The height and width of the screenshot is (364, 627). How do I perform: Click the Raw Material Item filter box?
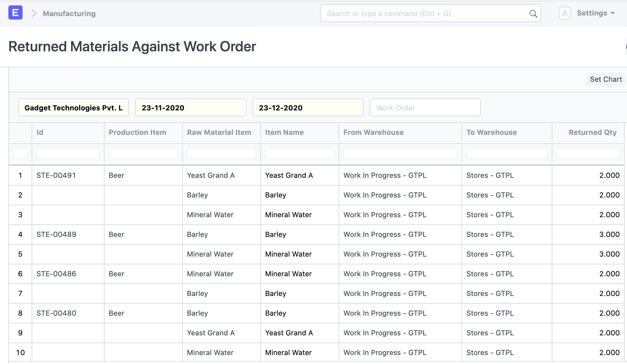[x=221, y=154]
